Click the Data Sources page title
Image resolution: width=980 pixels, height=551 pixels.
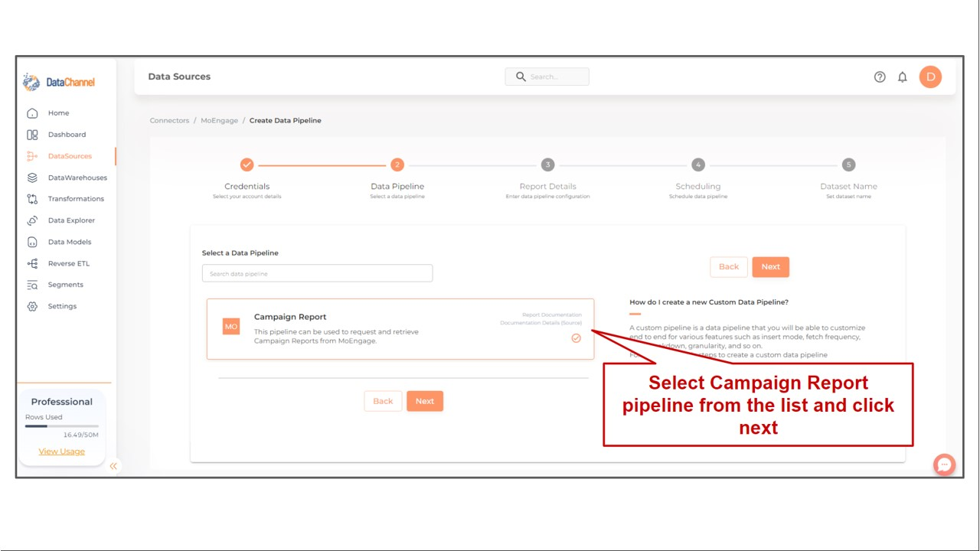(179, 77)
